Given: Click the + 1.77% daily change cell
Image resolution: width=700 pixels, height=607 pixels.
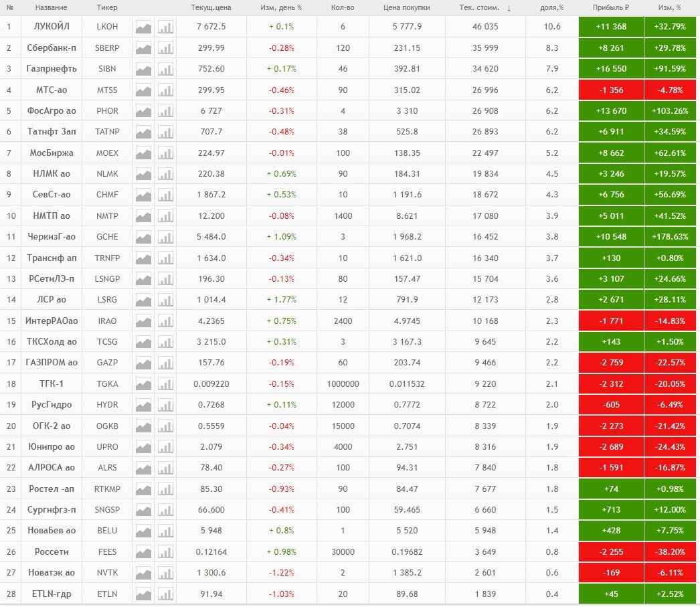Looking at the screenshot, I should point(281,299).
